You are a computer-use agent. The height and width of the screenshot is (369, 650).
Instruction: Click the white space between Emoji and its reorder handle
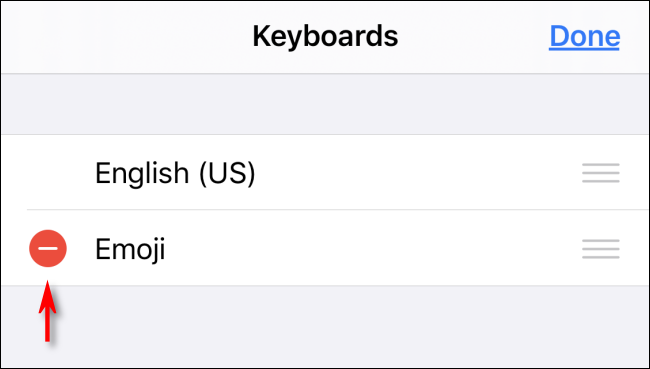coord(373,249)
